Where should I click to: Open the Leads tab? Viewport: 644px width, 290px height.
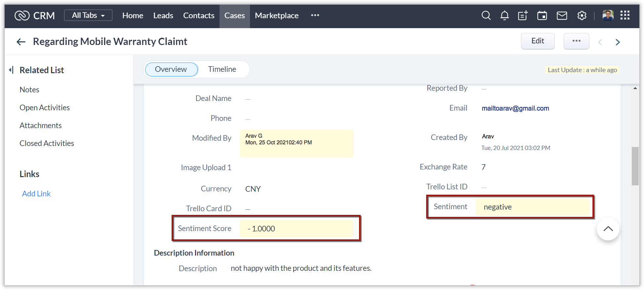click(163, 16)
